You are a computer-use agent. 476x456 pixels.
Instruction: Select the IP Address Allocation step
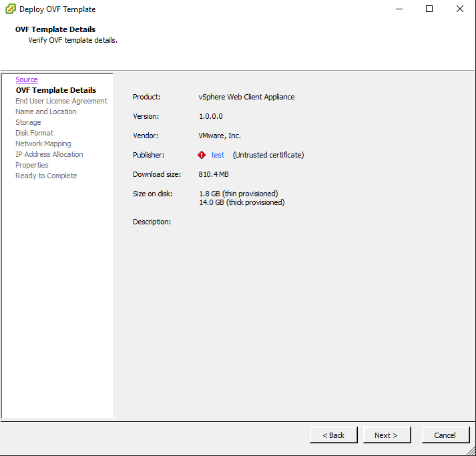pyautogui.click(x=49, y=154)
